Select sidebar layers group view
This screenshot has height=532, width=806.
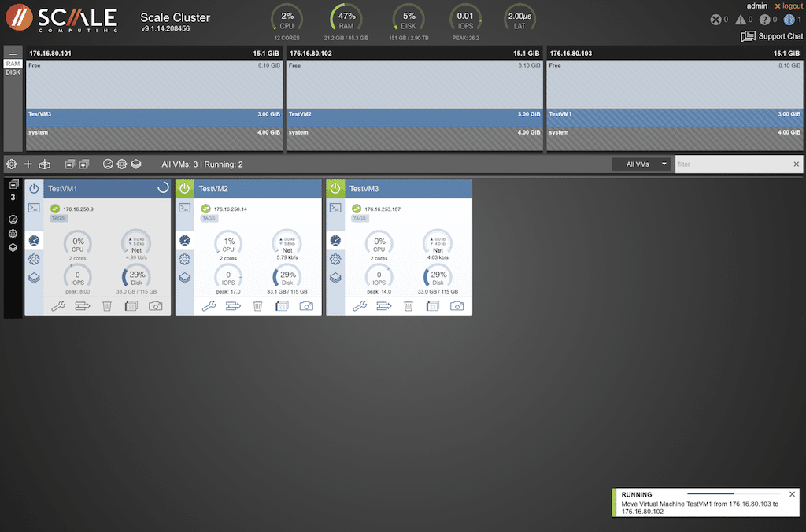click(13, 247)
